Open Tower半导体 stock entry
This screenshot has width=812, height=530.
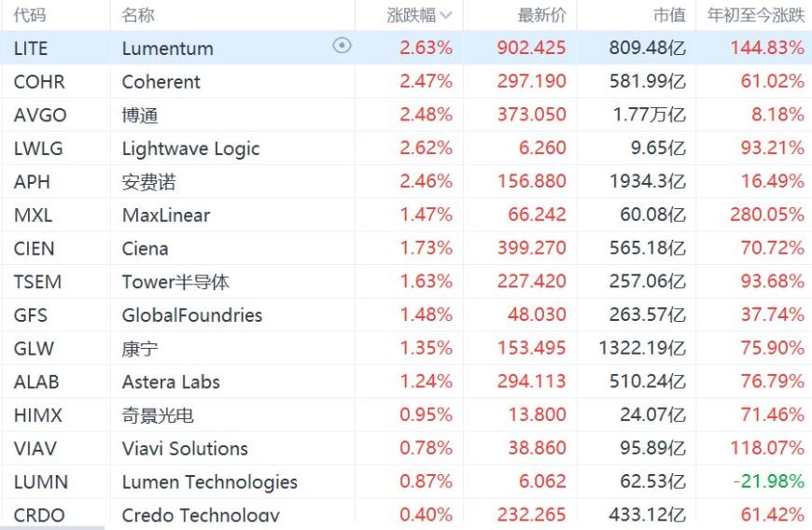click(x=175, y=282)
